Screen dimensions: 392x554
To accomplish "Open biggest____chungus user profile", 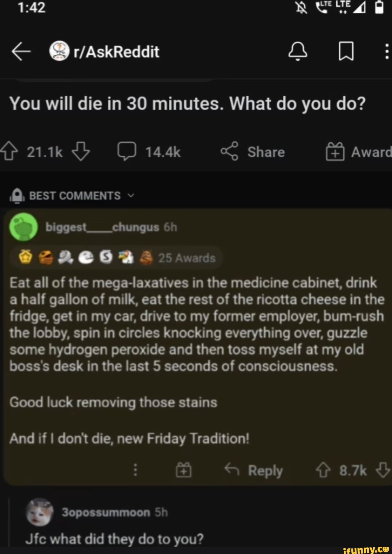I will point(102,227).
